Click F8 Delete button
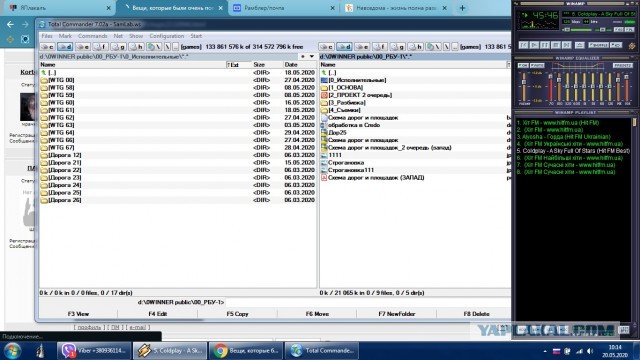Screen dimensions: 640x360 (476, 314)
